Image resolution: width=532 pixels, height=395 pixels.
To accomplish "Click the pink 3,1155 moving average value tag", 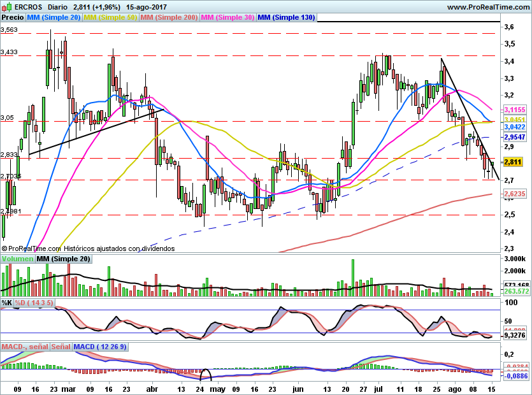I will coord(514,110).
